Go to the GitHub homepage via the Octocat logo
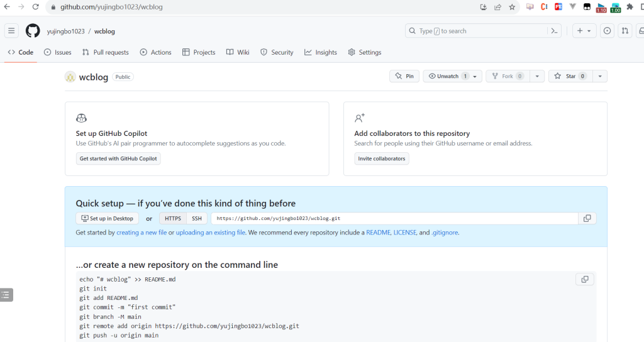The image size is (644, 342). coord(33,31)
